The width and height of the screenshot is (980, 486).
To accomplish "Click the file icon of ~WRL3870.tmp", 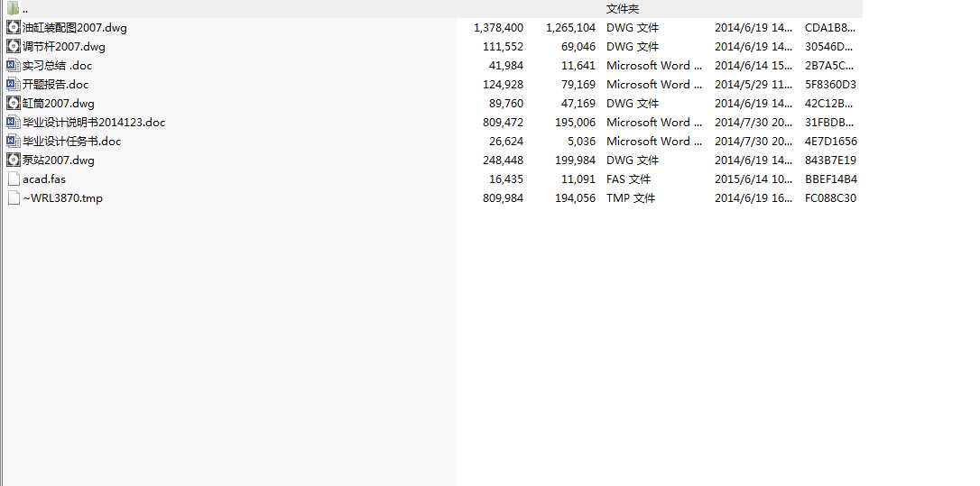I will pyautogui.click(x=13, y=197).
